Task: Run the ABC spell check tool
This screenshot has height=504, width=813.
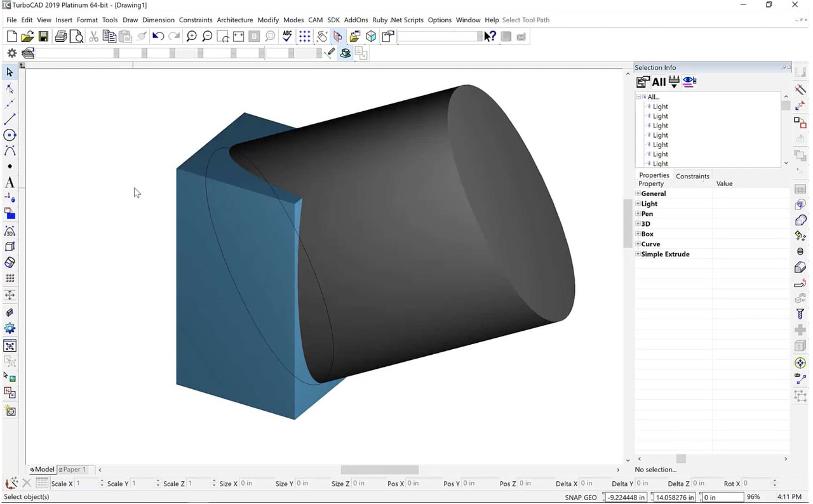Action: pos(286,36)
